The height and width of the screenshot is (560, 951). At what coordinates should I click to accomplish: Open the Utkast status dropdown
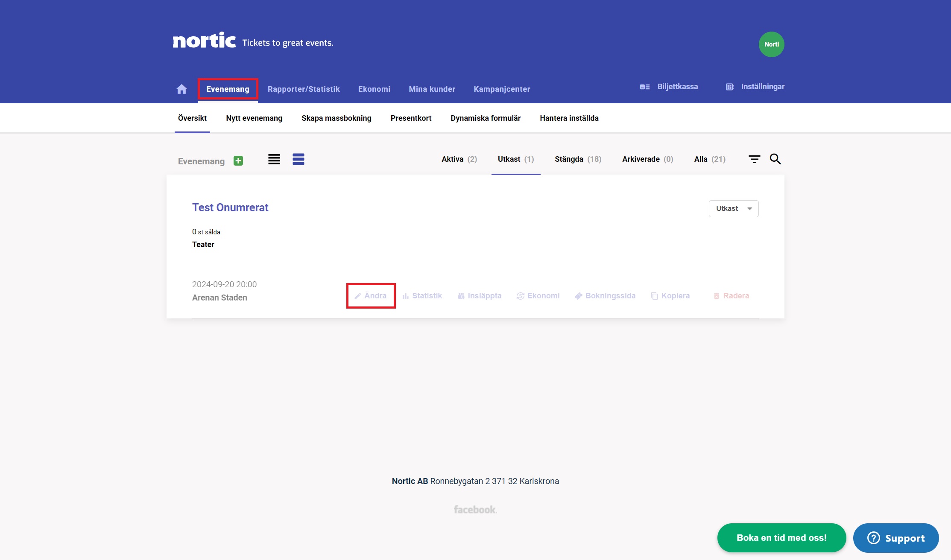(733, 208)
